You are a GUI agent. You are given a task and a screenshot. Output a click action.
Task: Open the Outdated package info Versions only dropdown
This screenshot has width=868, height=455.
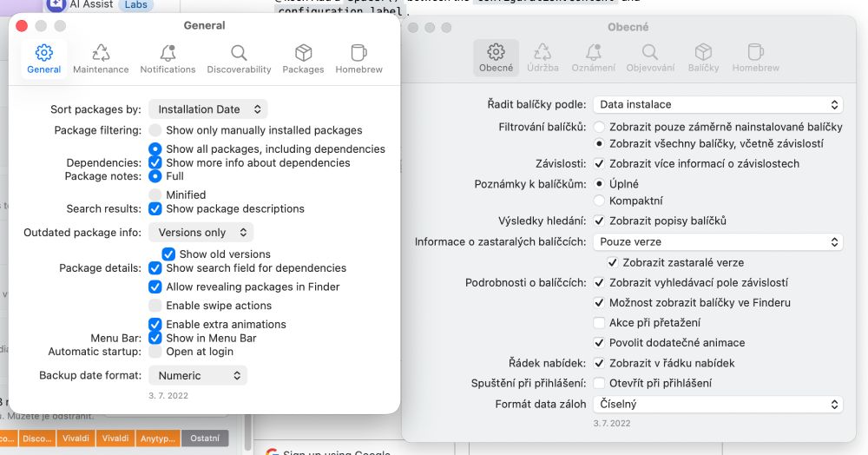(201, 233)
